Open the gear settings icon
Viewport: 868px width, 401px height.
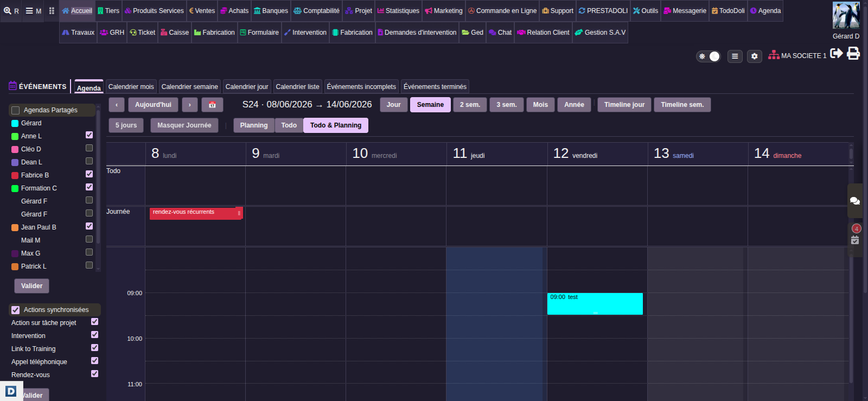[755, 56]
